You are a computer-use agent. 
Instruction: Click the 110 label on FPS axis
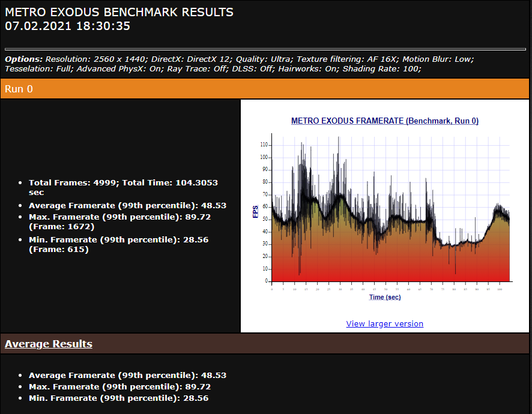(x=264, y=145)
